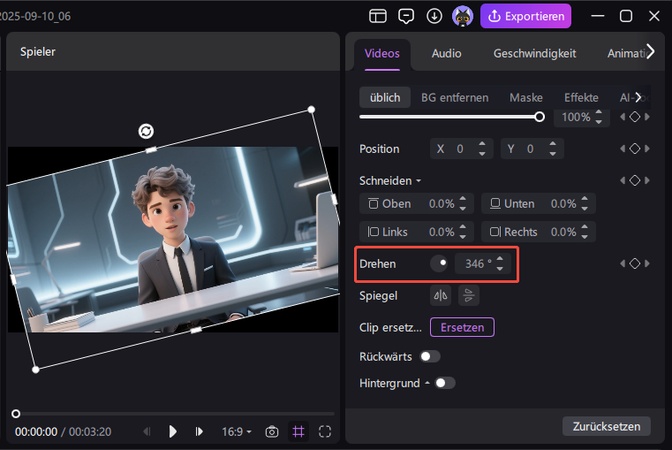
Task: Collapse the Hintergrund section arrow
Action: pyautogui.click(x=427, y=383)
